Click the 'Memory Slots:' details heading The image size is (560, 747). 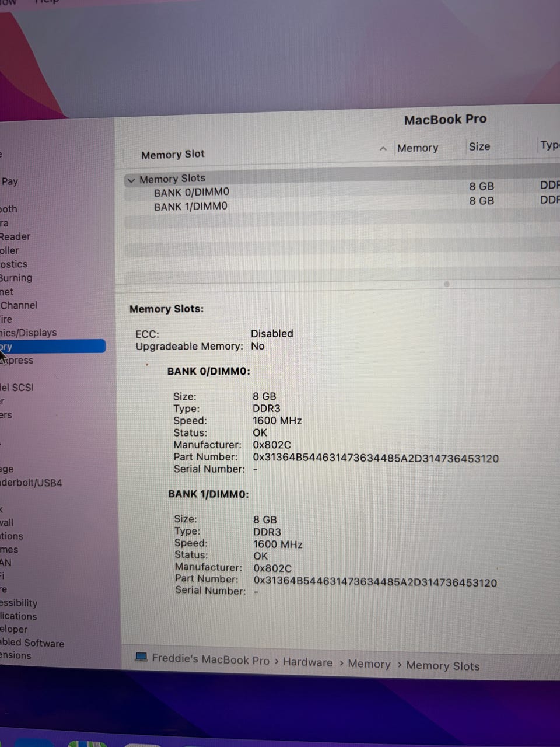(166, 309)
